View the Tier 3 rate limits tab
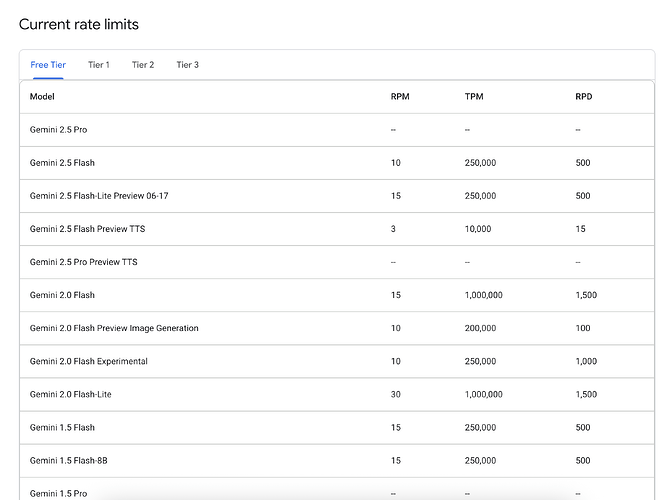The height and width of the screenshot is (500, 666). click(187, 65)
